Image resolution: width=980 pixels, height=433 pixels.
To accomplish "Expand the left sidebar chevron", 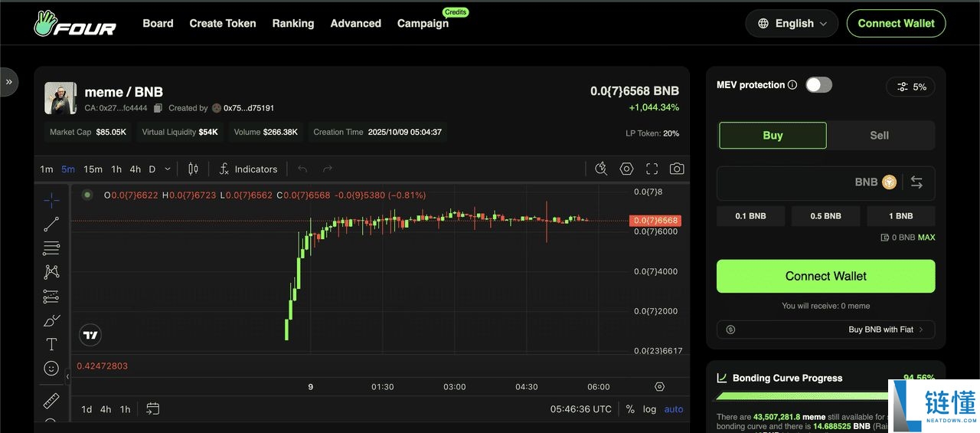I will pyautogui.click(x=9, y=81).
